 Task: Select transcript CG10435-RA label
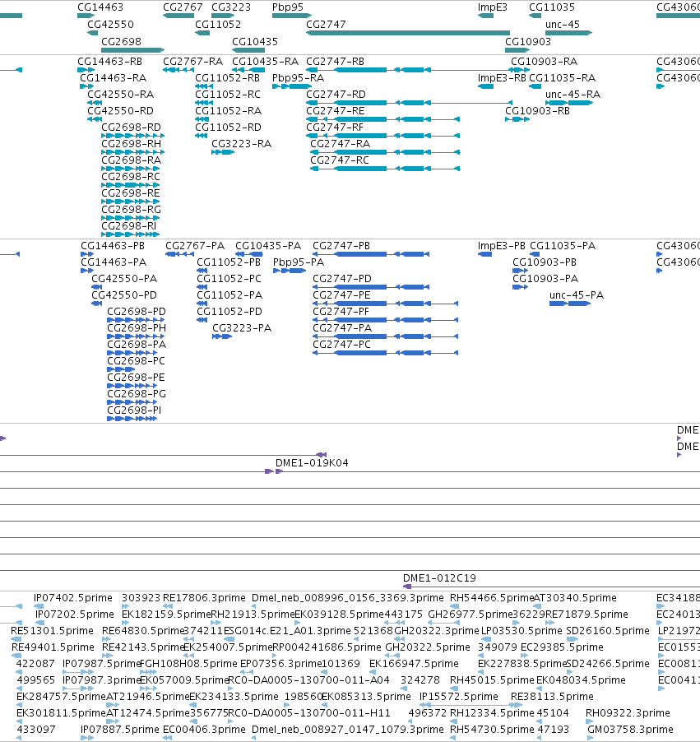(x=265, y=62)
